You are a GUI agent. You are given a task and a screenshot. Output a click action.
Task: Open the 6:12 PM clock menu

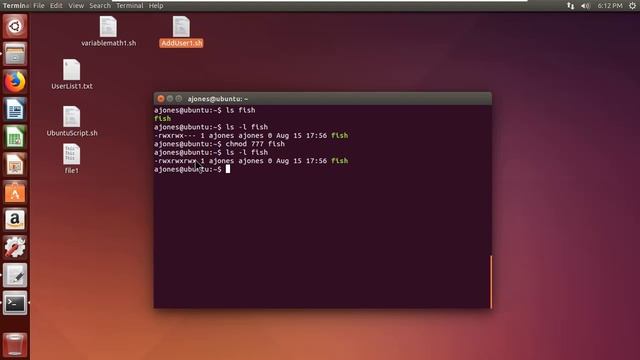[x=610, y=6]
